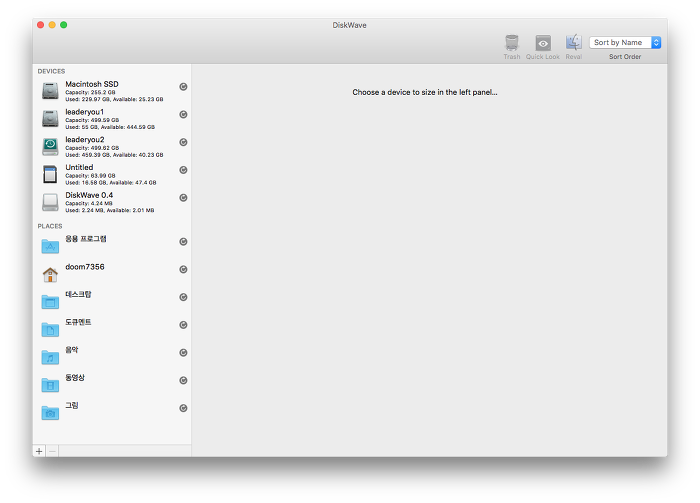Image resolution: width=700 pixels, height=503 pixels.
Task: Click the minus remove place button
Action: pyautogui.click(x=52, y=451)
